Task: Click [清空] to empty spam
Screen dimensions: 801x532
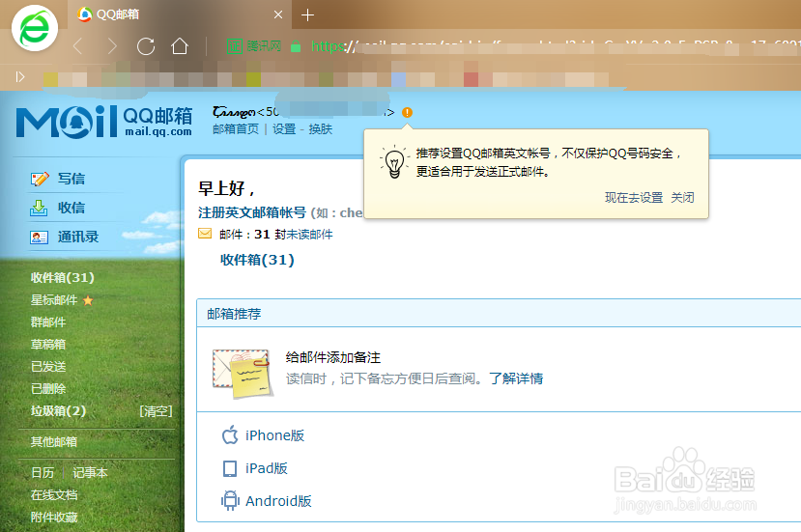Action: tap(156, 411)
